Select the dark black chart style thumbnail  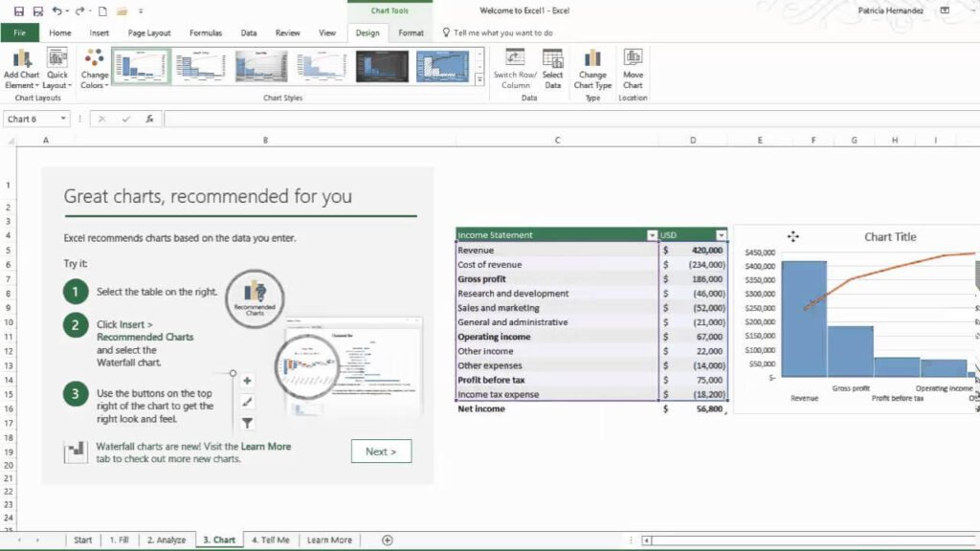382,66
